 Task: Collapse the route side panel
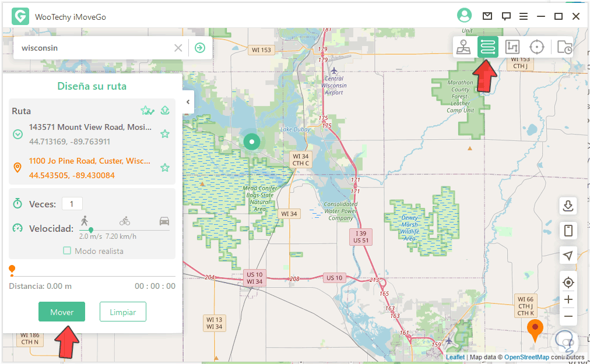pos(188,101)
